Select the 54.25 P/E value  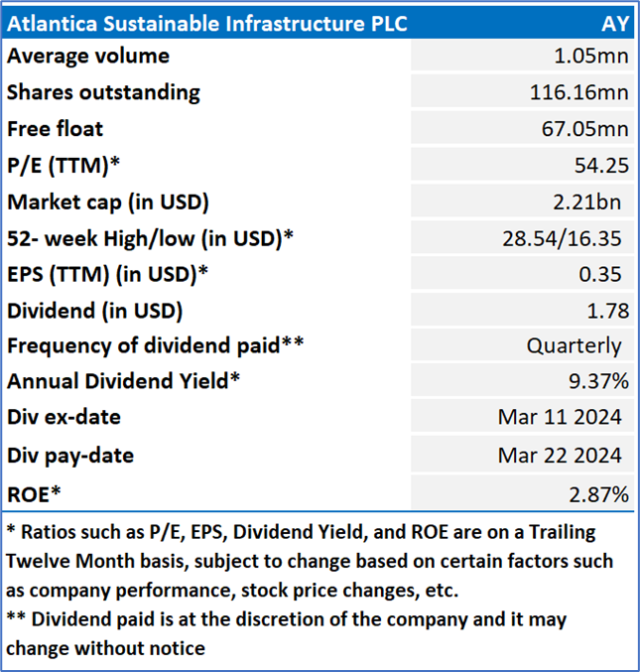click(x=600, y=166)
